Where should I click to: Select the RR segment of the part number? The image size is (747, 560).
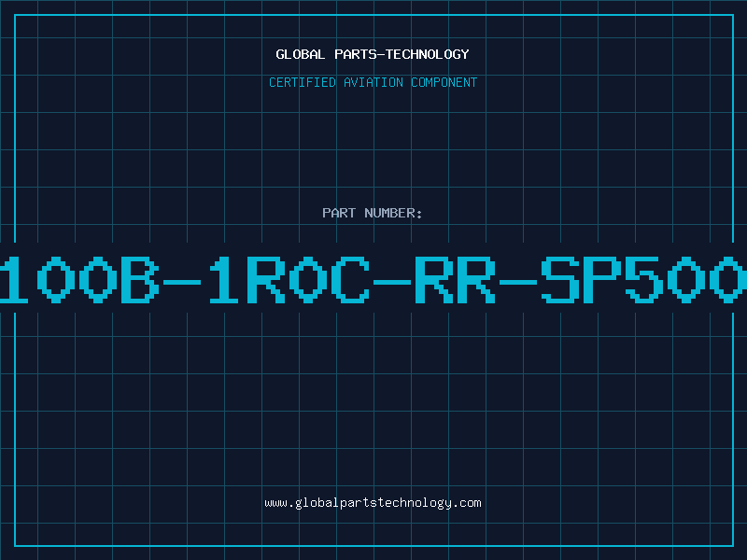point(456,279)
